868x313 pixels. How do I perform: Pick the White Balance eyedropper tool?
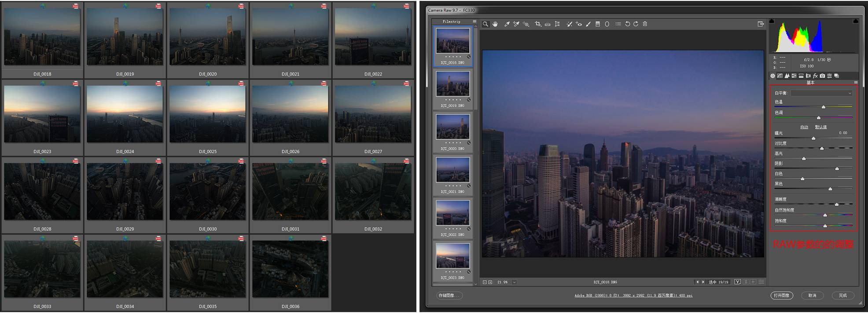[x=507, y=24]
